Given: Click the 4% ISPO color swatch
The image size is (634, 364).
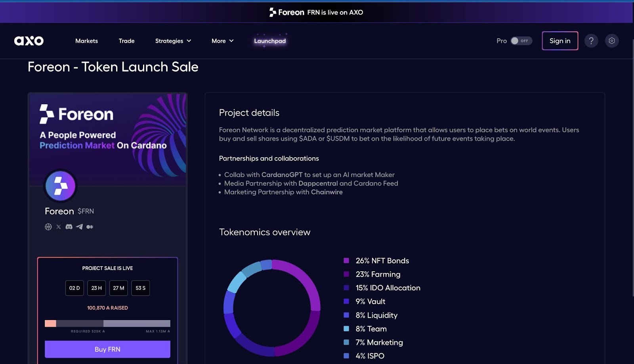Looking at the screenshot, I should [346, 356].
